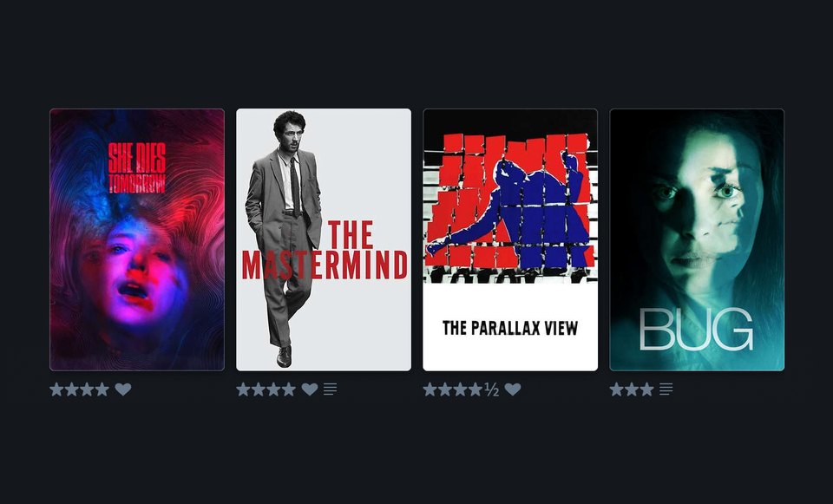The width and height of the screenshot is (833, 504).
Task: Click heart icon under The Mastermind
Action: coord(310,389)
